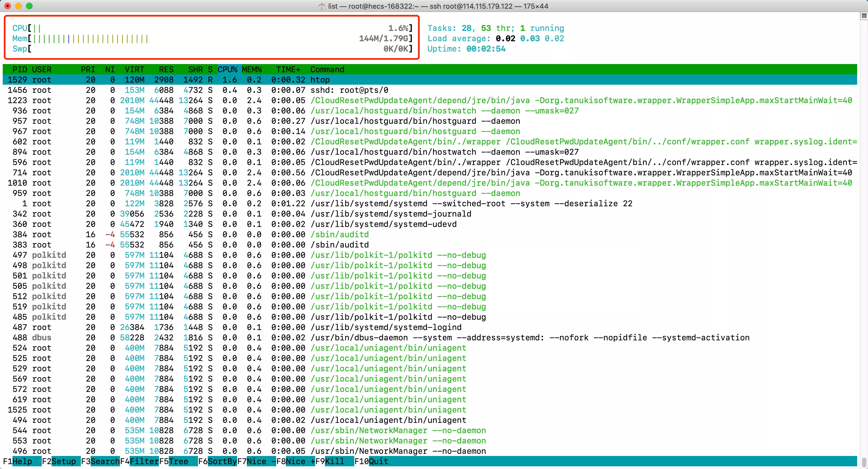Click the Swp usage meter bar
Screen dimensions: 868x469
pyautogui.click(x=212, y=49)
